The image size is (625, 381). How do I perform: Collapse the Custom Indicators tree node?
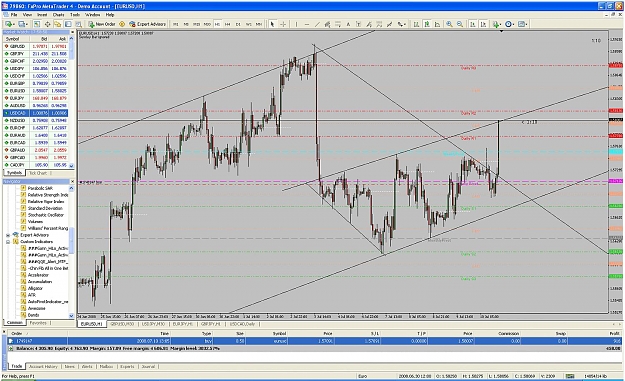click(x=8, y=242)
